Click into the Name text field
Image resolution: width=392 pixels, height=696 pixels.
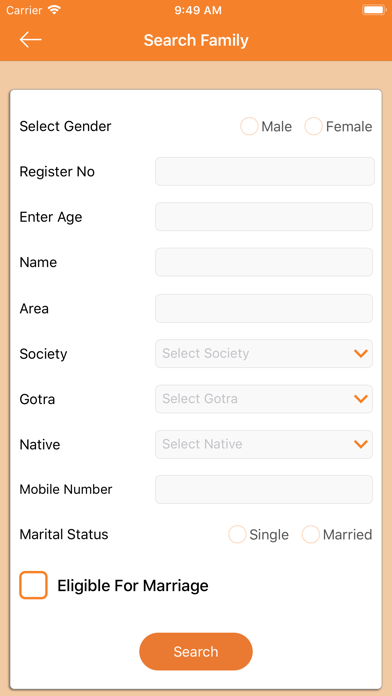(264, 262)
